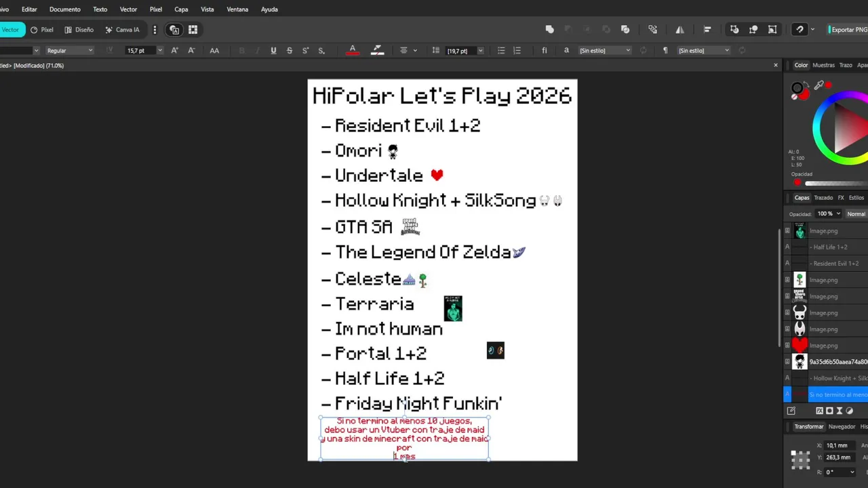Switch to the Trazo panel tab

[846, 66]
